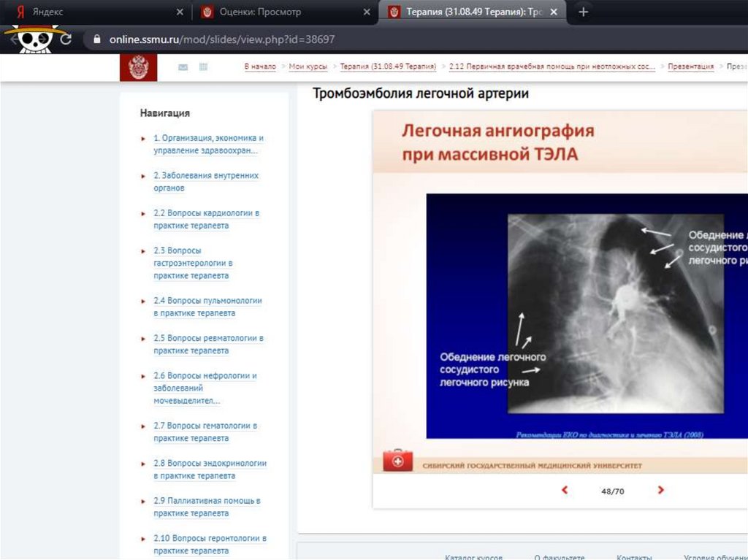The height and width of the screenshot is (560, 748).
Task: Expand arrow beside 2.3 Вопросы гастроэнтерологии
Action: click(x=143, y=251)
